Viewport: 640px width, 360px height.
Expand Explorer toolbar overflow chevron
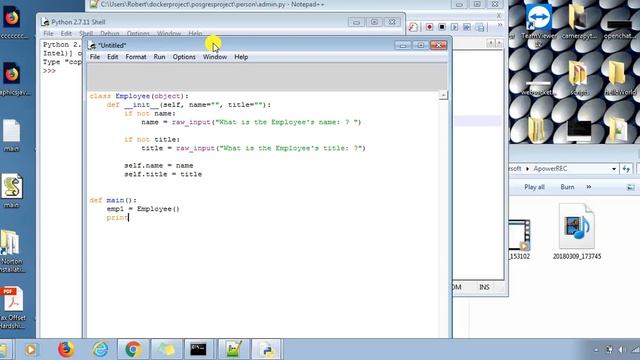click(589, 187)
